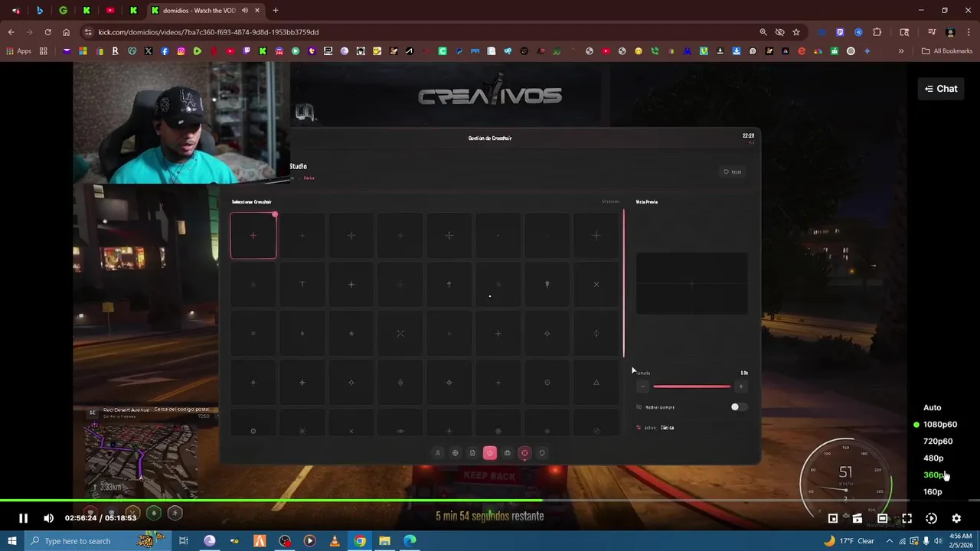The image size is (980, 551).
Task: Open the Chat panel button
Action: (941, 89)
